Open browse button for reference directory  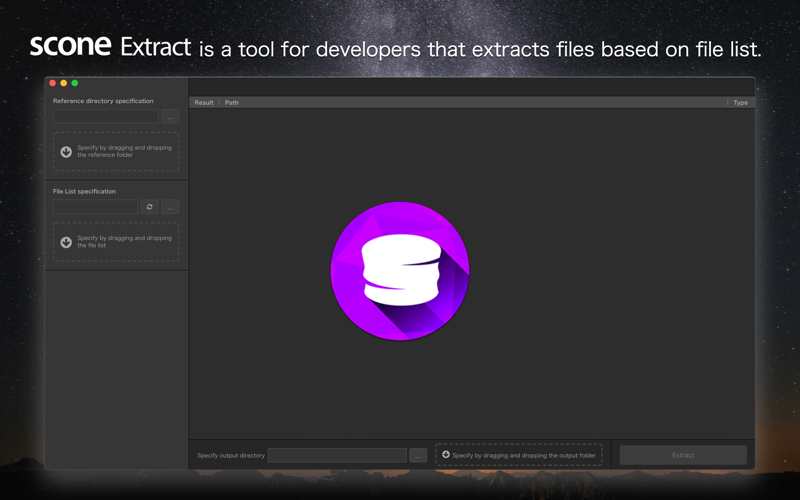(x=170, y=117)
